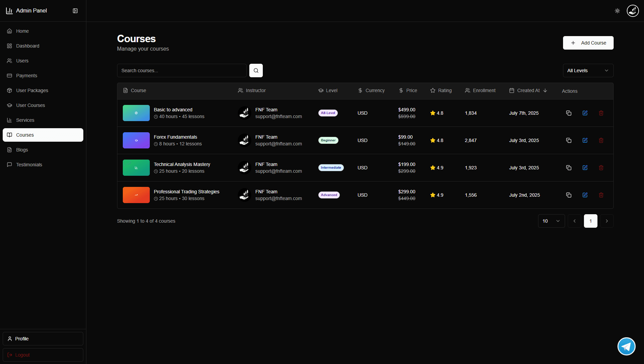
Task: Go to previous page arrow
Action: click(x=575, y=221)
